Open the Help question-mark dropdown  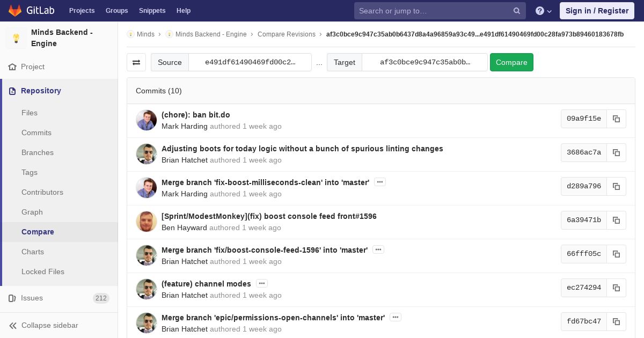(x=544, y=11)
